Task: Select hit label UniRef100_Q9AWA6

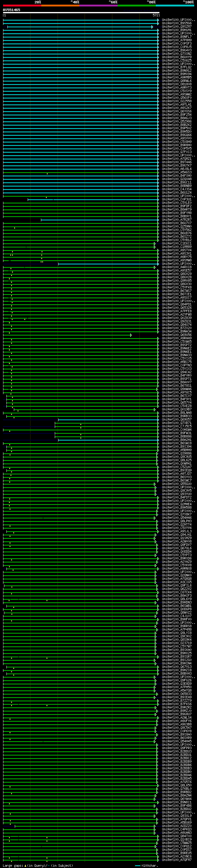Action: [x=177, y=389]
